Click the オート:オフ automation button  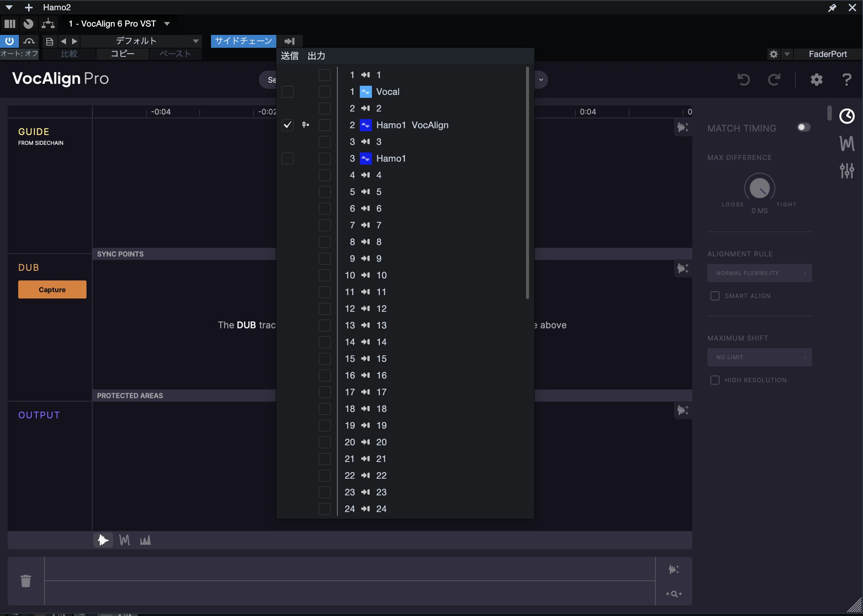tap(19, 53)
